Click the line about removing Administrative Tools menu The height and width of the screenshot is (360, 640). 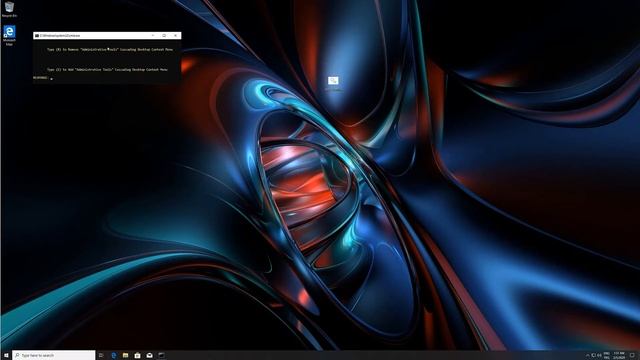coord(110,49)
